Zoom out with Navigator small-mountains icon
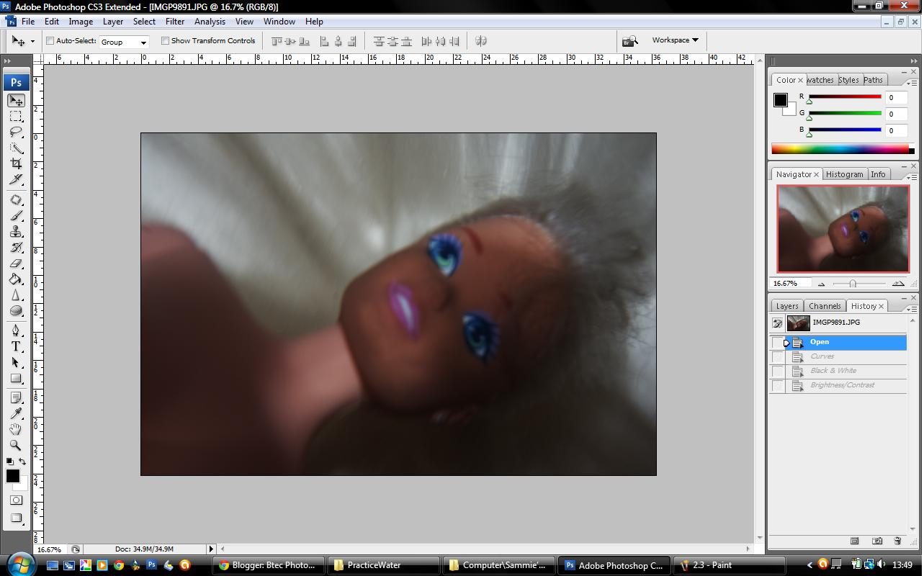The height and width of the screenshot is (576, 924). [822, 284]
